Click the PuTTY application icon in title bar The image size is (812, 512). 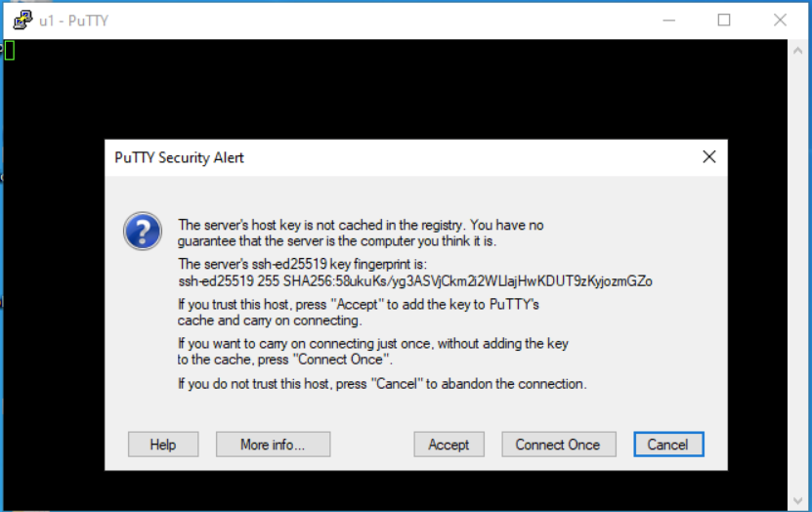point(21,20)
